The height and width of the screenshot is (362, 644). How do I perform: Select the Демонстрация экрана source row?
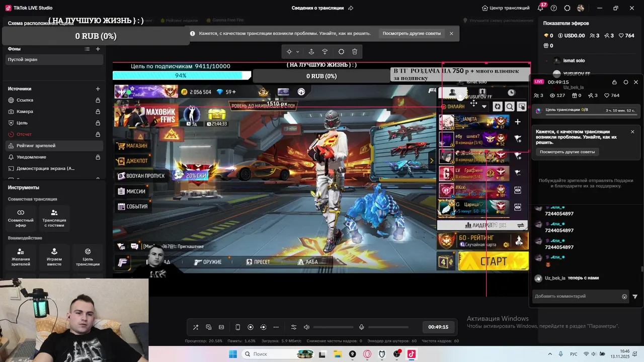(x=54, y=168)
